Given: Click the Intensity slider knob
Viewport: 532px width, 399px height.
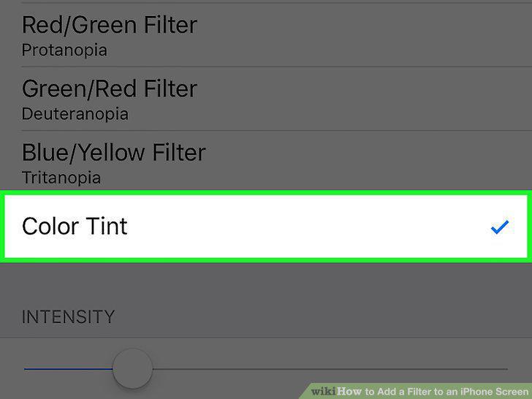Looking at the screenshot, I should 132,368.
